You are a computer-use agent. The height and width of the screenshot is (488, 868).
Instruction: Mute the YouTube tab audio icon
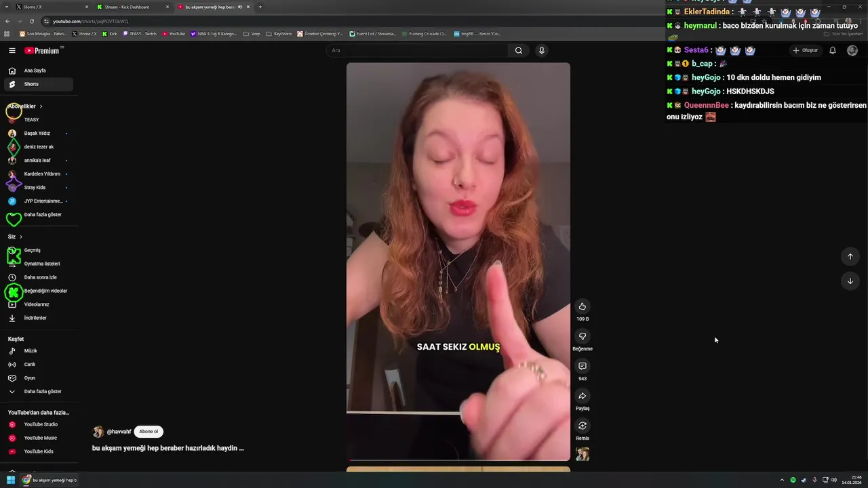coord(240,7)
